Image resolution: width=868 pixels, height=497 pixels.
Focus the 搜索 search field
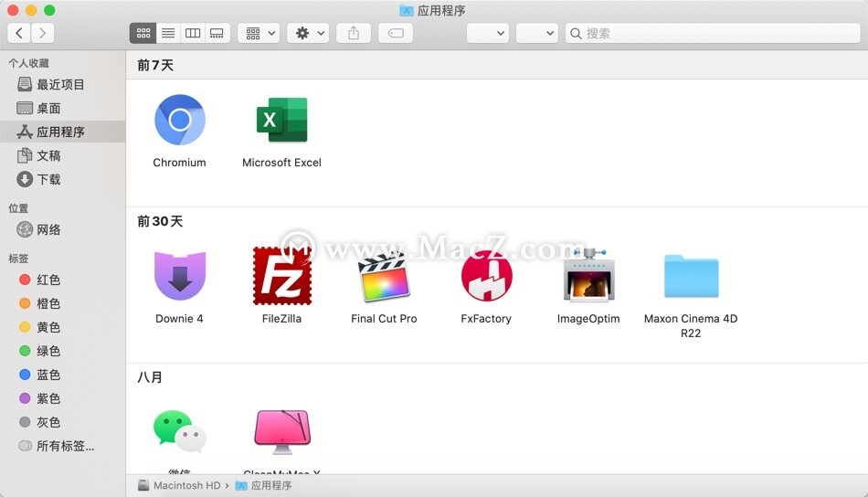(713, 33)
